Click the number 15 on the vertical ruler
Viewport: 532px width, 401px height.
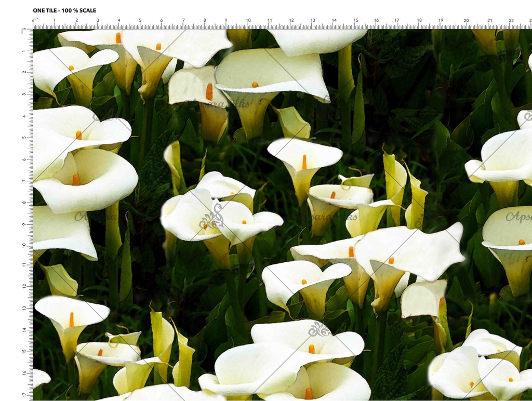[24, 352]
